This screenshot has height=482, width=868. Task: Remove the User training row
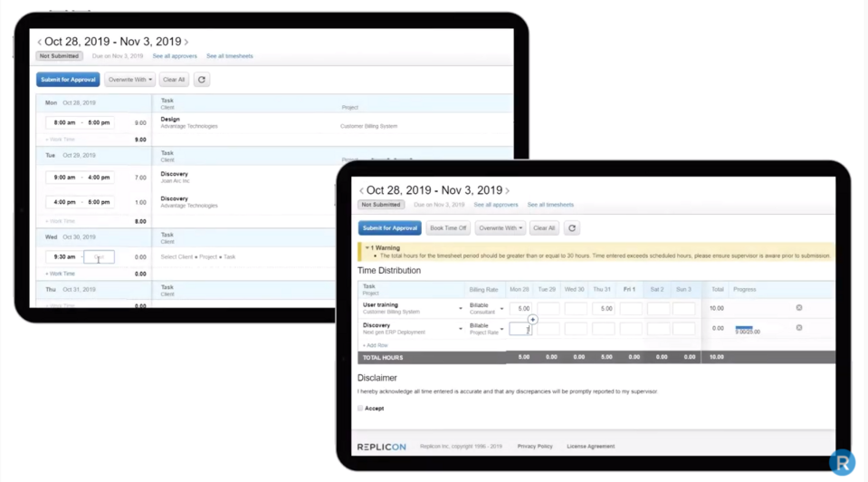(799, 308)
